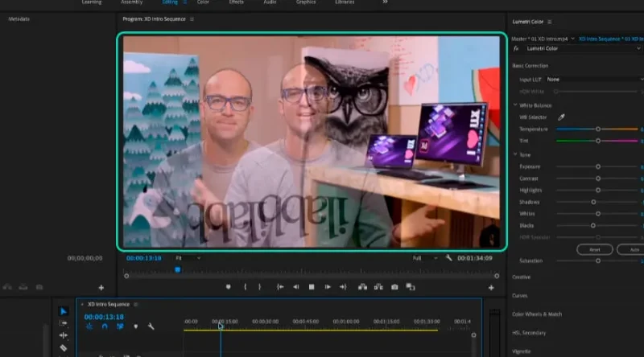This screenshot has height=357, width=644.
Task: Collapse the White Balance section
Action: [515, 105]
